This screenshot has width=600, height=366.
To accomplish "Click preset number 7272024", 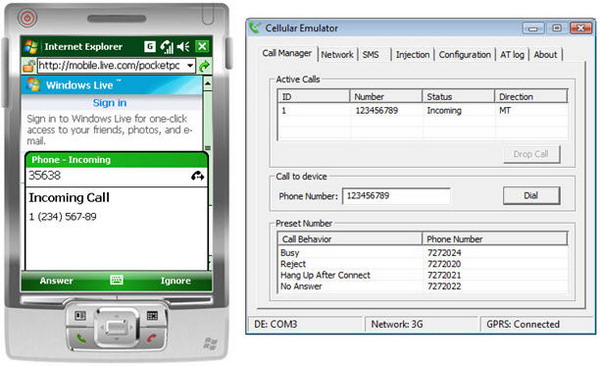I will pyautogui.click(x=444, y=253).
